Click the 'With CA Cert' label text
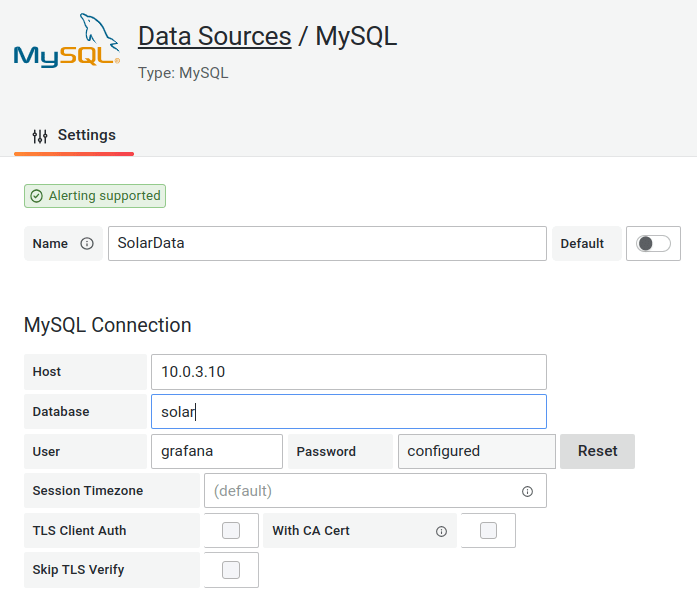 pyautogui.click(x=311, y=531)
